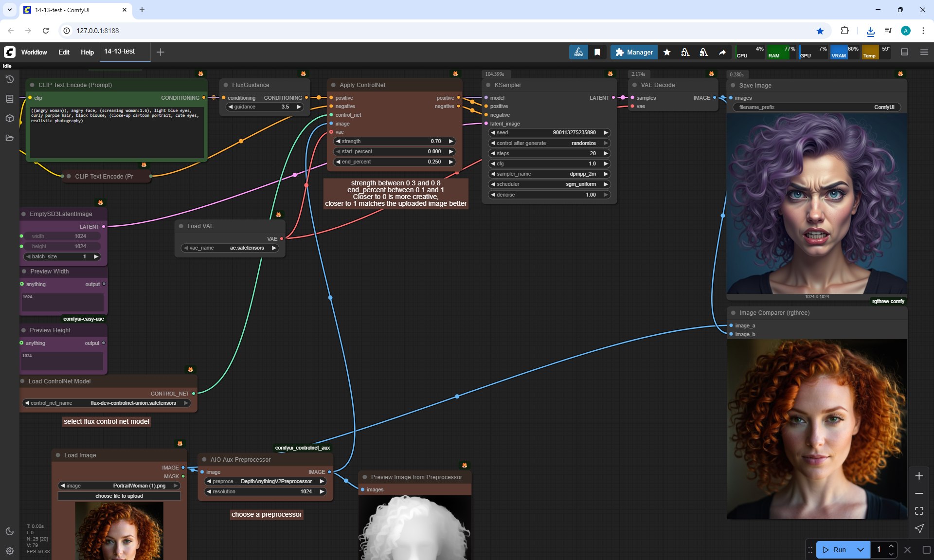Expand the Run button dropdown chevron
934x560 pixels.
coord(860,550)
